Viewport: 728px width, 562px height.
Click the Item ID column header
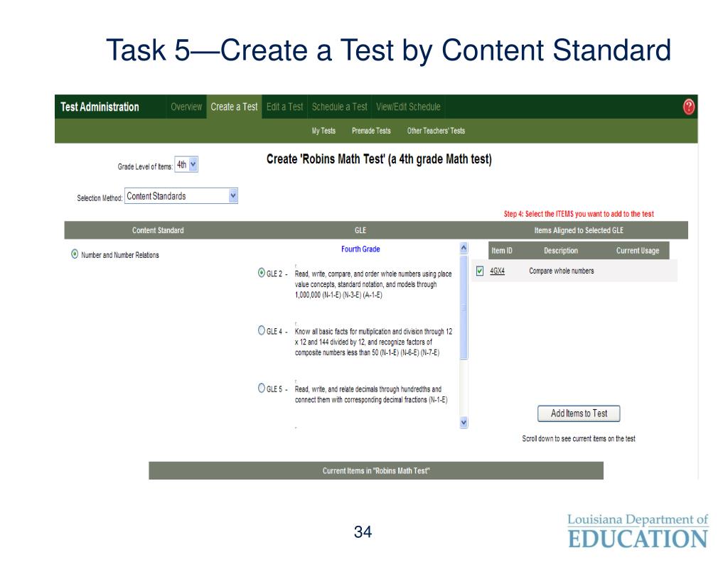(x=502, y=251)
